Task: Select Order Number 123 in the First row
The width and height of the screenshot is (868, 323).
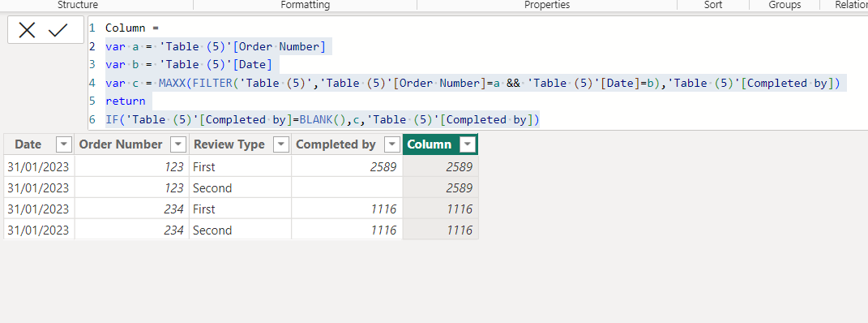Action: point(132,166)
